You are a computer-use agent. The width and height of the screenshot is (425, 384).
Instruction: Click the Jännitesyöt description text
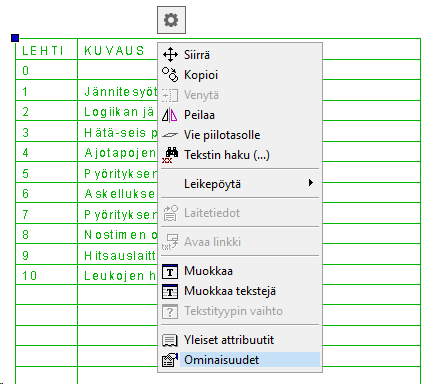[x=120, y=91]
